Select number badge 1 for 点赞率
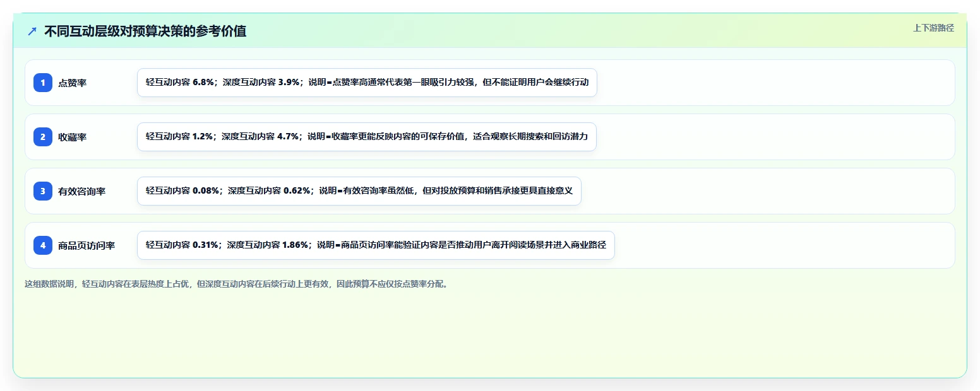980x391 pixels. pyautogui.click(x=43, y=83)
